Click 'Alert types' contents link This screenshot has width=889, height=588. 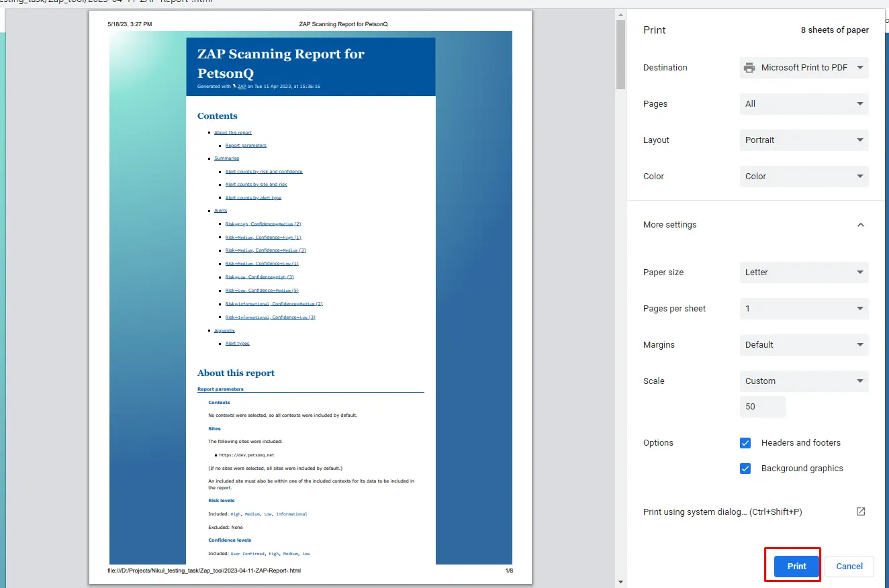237,344
